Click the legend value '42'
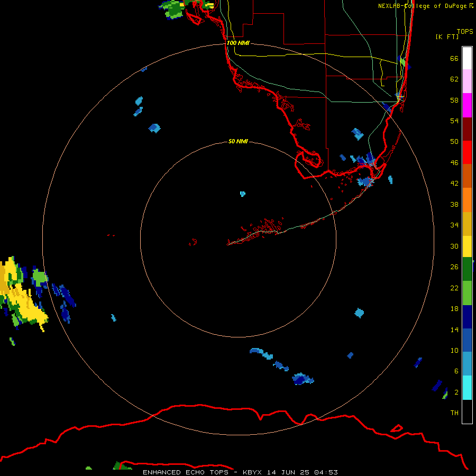The height and width of the screenshot is (476, 476). point(454,184)
